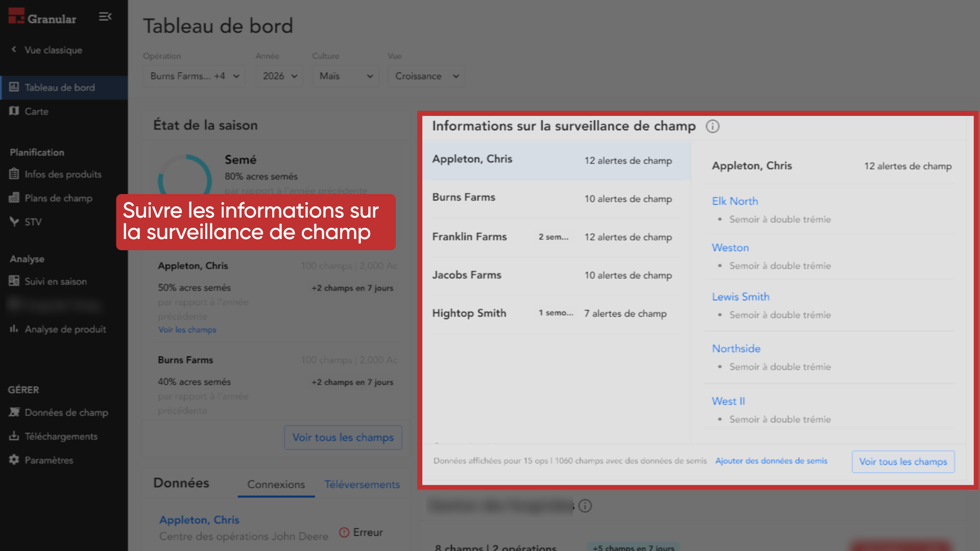This screenshot has height=551, width=980.
Task: Click the Granular logo
Action: click(x=42, y=17)
